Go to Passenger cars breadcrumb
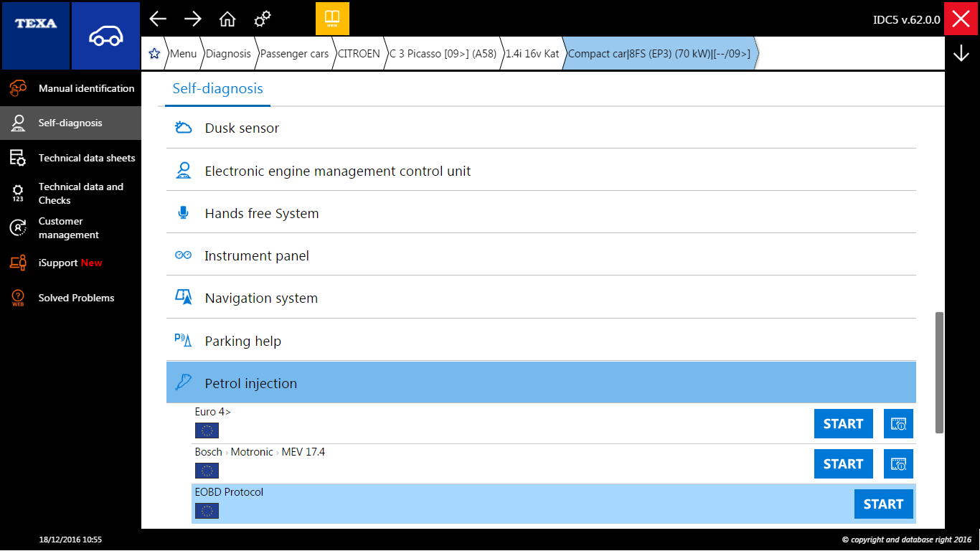 pyautogui.click(x=294, y=54)
